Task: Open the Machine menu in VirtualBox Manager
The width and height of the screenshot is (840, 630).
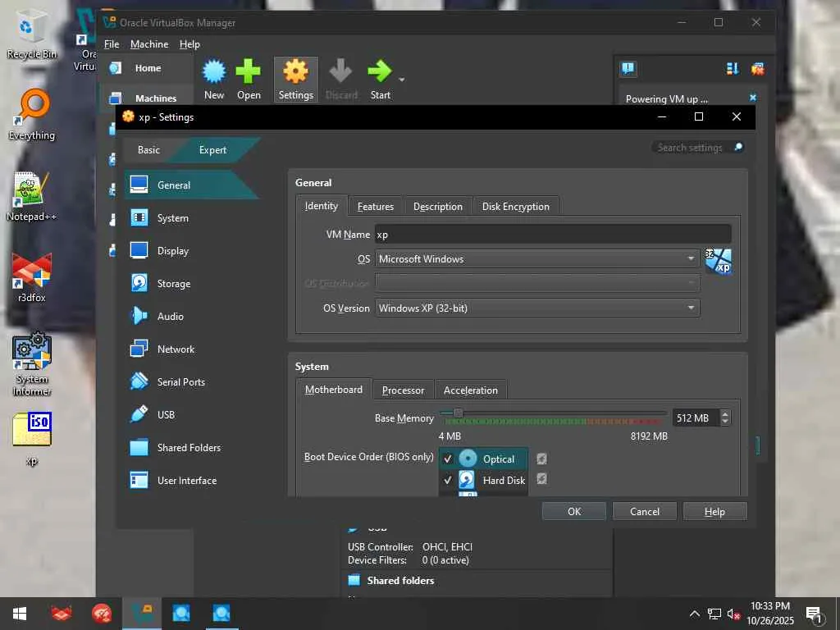Action: pyautogui.click(x=149, y=44)
